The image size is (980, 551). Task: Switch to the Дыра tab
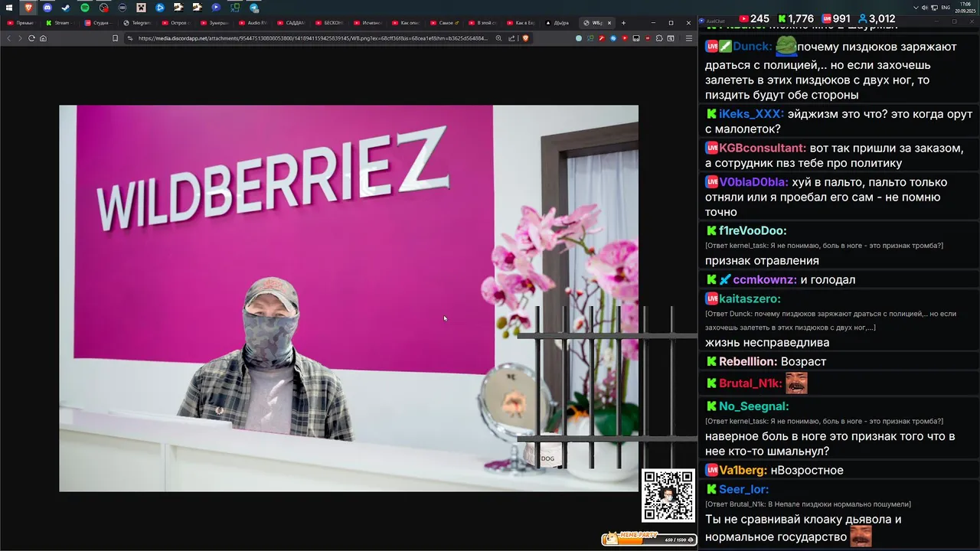point(557,23)
